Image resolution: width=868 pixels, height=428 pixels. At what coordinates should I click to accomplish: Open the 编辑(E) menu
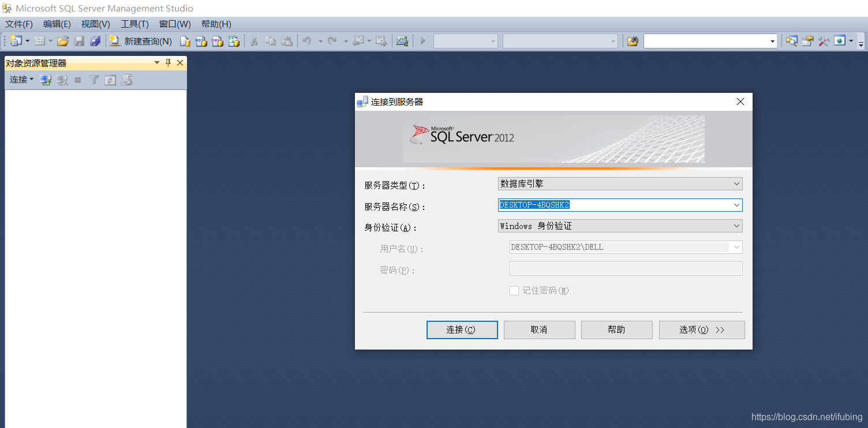[57, 24]
